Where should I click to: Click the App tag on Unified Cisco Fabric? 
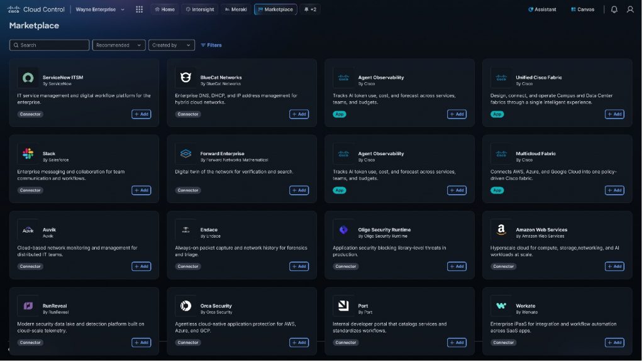click(498, 114)
